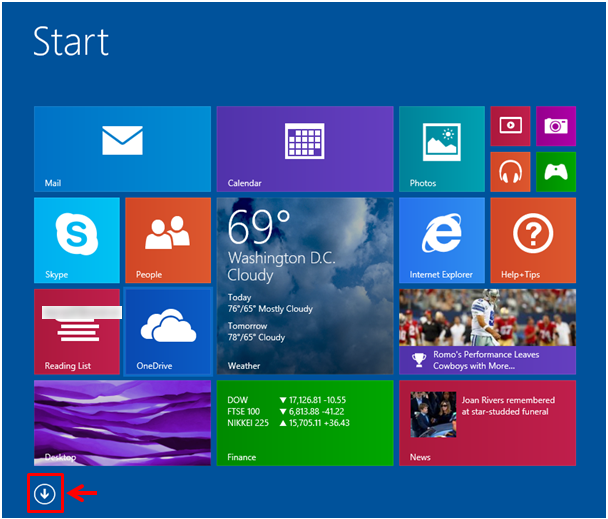The image size is (608, 519).
Task: Click "Today" forecast text in Weather tile
Action: point(239,298)
